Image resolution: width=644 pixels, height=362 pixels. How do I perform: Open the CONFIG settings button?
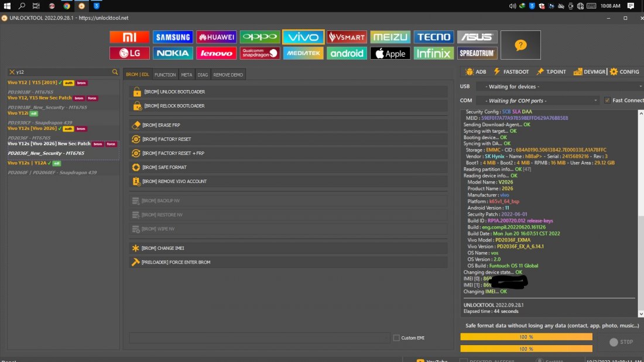coord(625,72)
